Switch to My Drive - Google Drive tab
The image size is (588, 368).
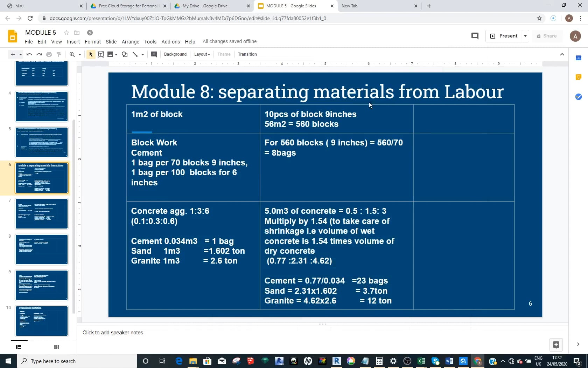[x=211, y=6]
